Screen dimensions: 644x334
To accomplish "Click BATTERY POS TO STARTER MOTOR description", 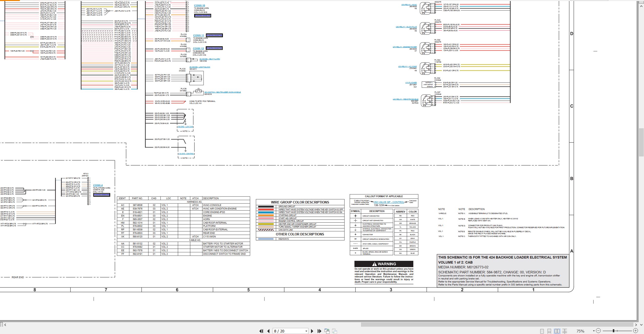I will 223,244.
